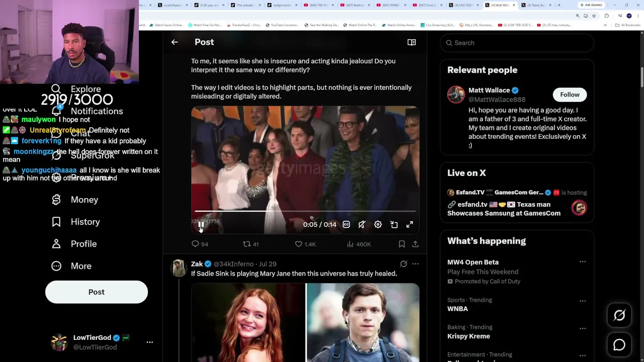Image resolution: width=644 pixels, height=362 pixels.
Task: Compose a new Post from sidebar
Action: pyautogui.click(x=97, y=292)
